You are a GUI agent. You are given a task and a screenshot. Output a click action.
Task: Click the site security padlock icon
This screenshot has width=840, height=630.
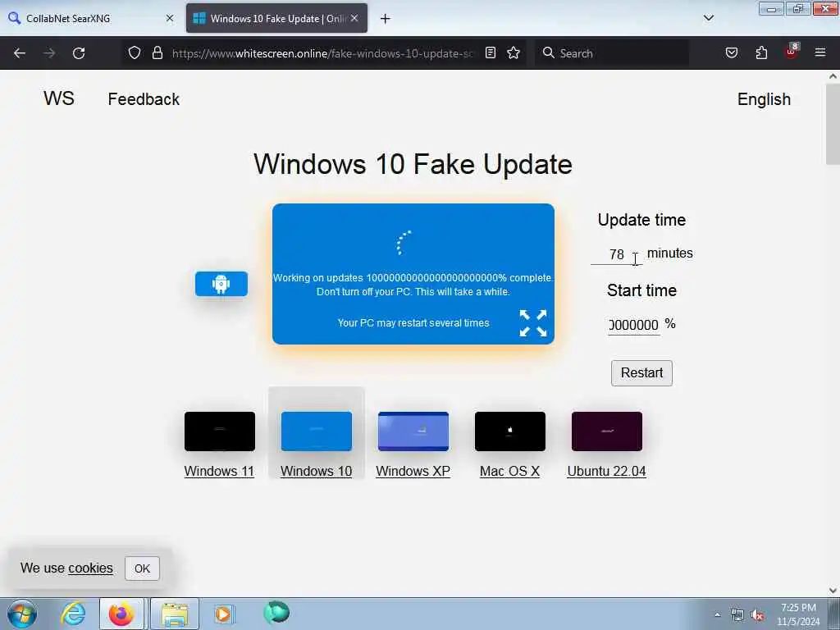coord(157,52)
